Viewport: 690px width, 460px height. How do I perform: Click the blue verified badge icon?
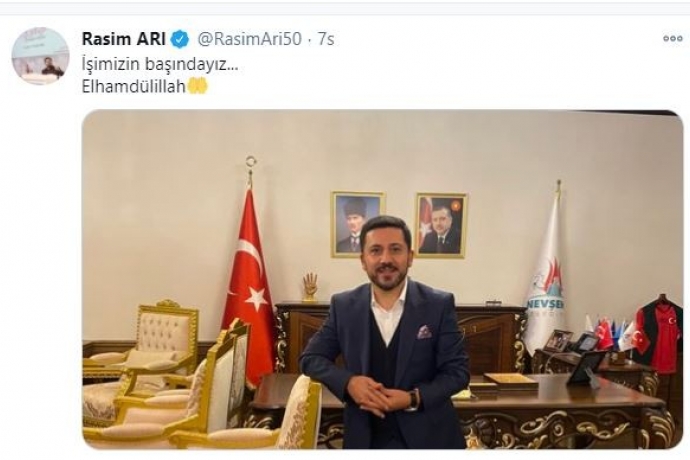(x=180, y=40)
